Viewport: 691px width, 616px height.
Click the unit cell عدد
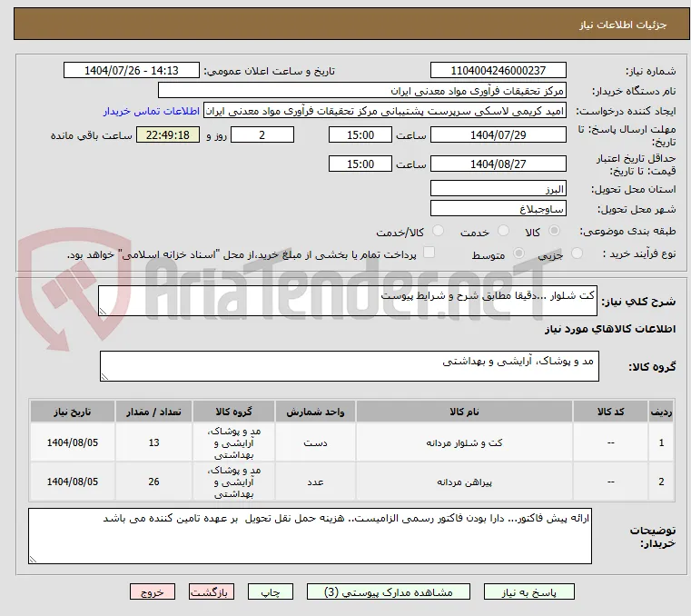tap(315, 482)
